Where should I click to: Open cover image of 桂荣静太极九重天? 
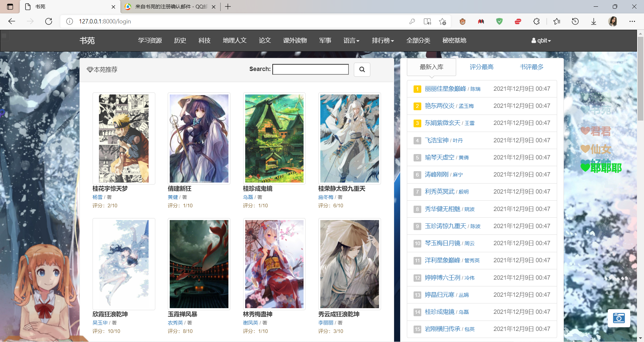(350, 138)
